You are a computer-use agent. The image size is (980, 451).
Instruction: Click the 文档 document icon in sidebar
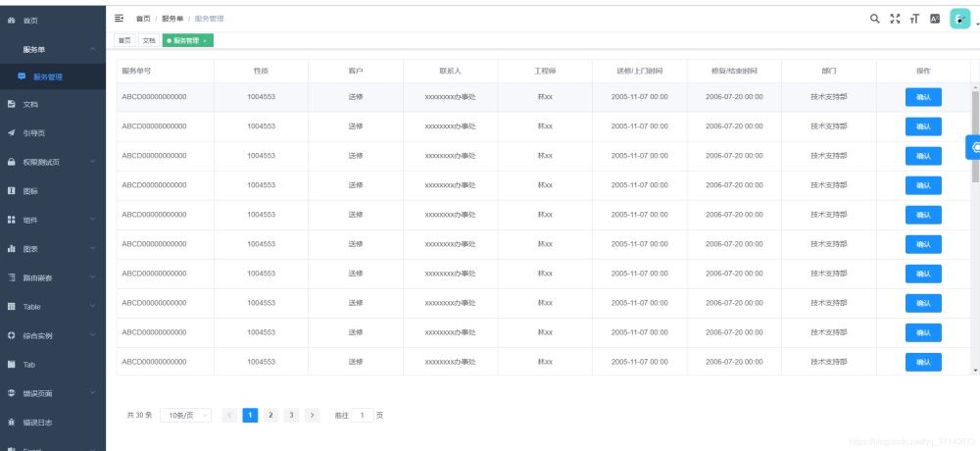12,103
